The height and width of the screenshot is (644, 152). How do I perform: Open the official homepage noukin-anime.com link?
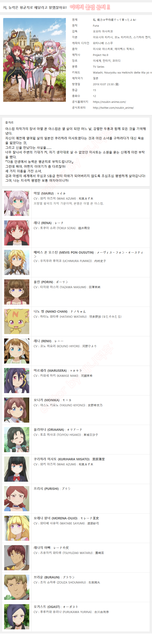point(109,102)
